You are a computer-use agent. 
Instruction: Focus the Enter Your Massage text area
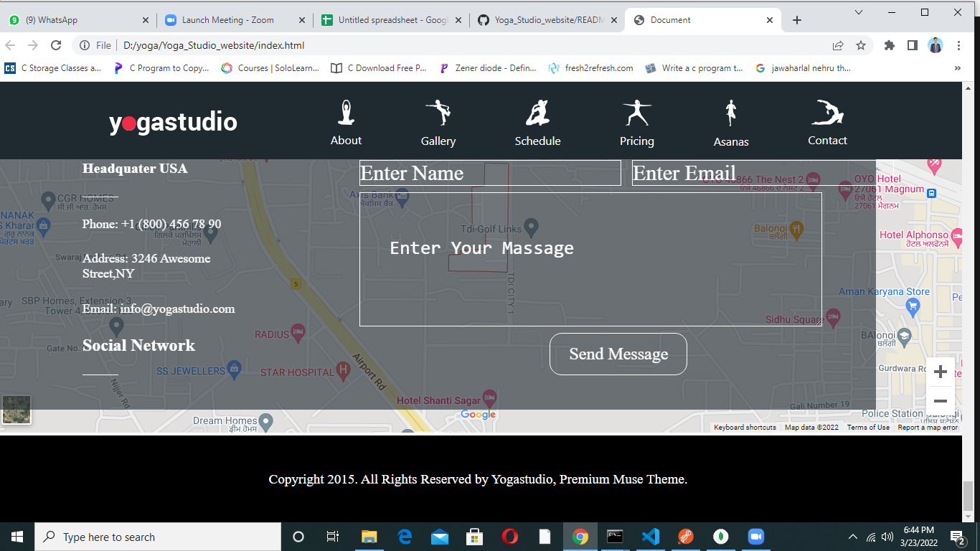(x=590, y=259)
